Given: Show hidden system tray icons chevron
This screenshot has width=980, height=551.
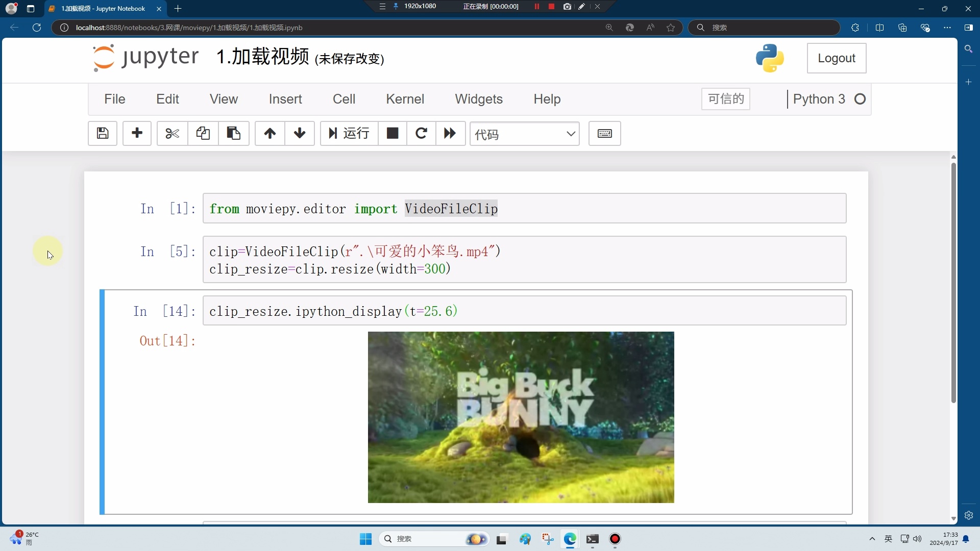Looking at the screenshot, I should [872, 539].
